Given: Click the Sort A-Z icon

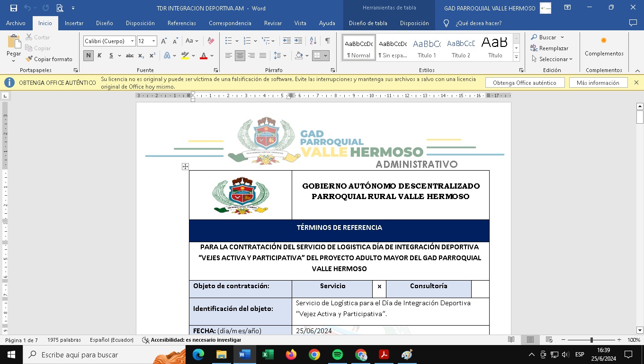Looking at the screenshot, I should (x=313, y=41).
